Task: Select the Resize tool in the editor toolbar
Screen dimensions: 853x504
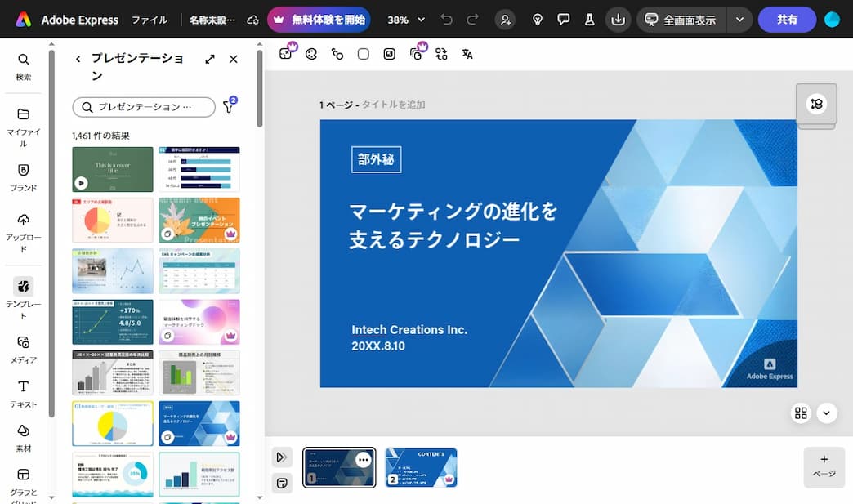Action: pos(286,54)
